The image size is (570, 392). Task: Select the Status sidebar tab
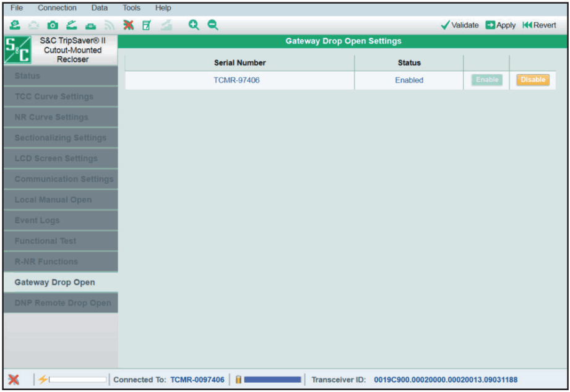tap(61, 76)
